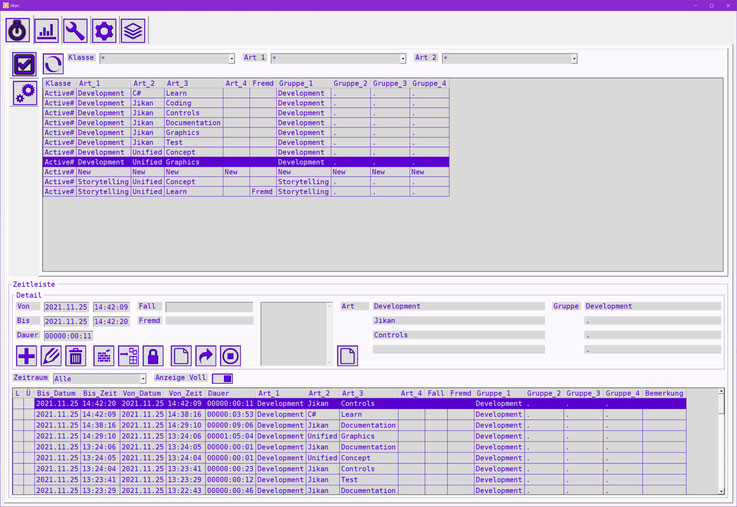Edit the entry with the pencil icon
This screenshot has height=507, width=737.
[51, 356]
